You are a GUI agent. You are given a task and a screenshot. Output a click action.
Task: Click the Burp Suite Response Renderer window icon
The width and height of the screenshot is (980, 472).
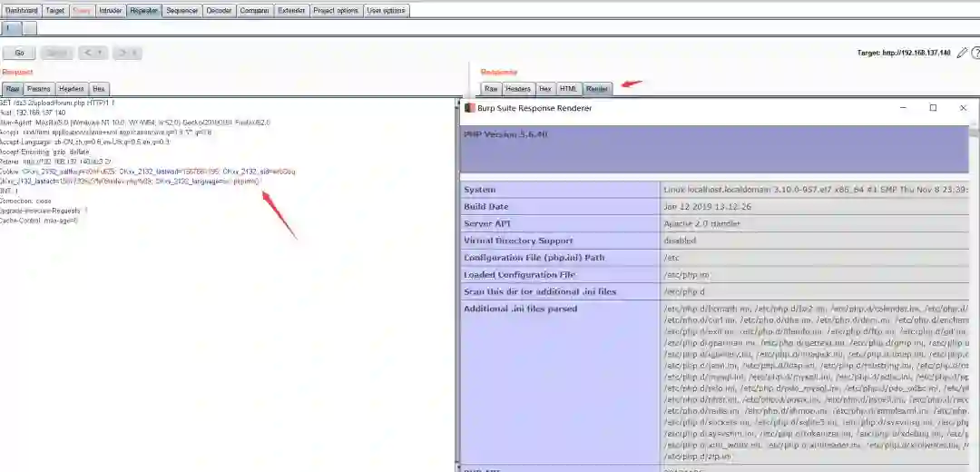470,107
